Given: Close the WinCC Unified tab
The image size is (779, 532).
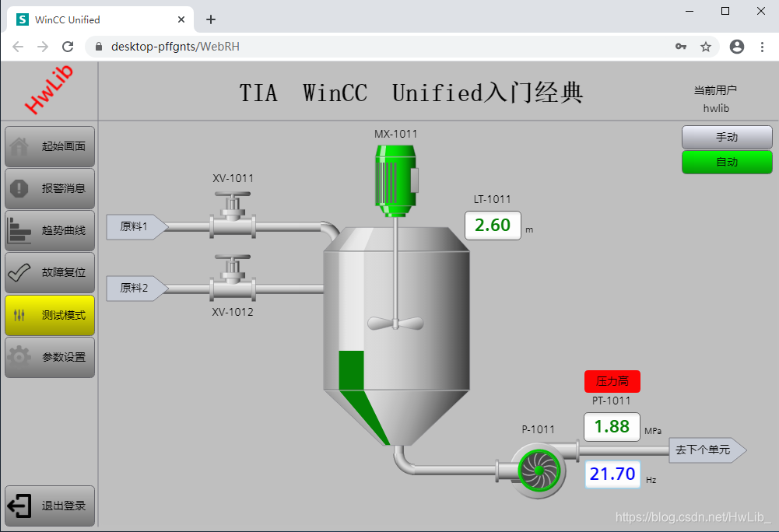Looking at the screenshot, I should (x=181, y=19).
